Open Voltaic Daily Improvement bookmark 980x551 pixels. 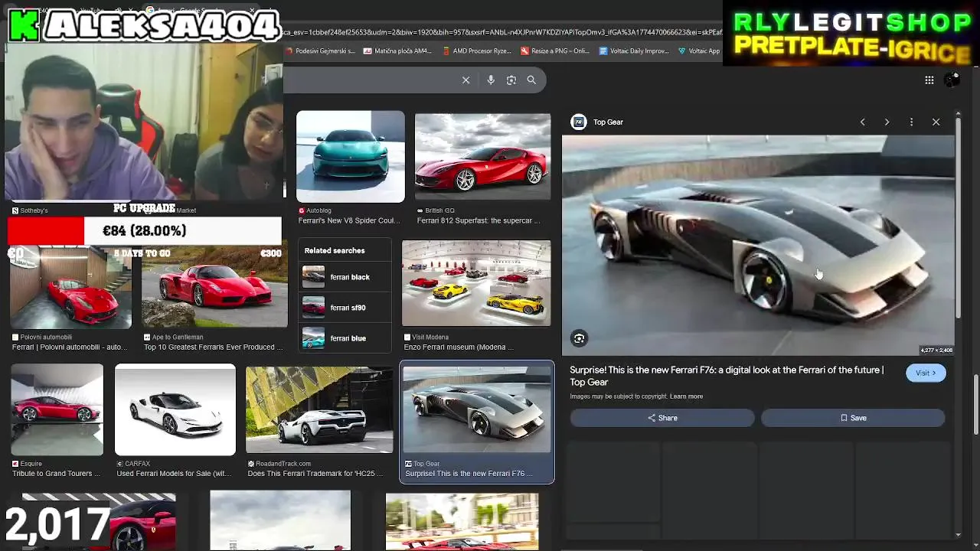click(634, 51)
